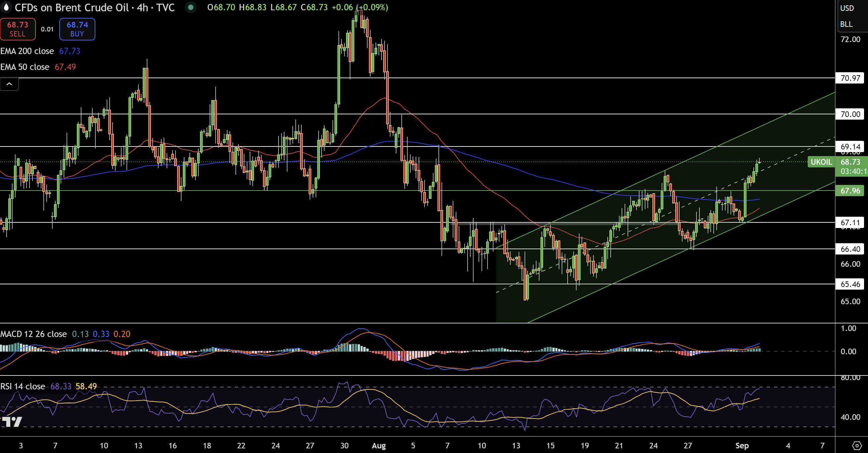Image resolution: width=868 pixels, height=453 pixels.
Task: Select the EMA 50 close indicator label
Action: 25,67
